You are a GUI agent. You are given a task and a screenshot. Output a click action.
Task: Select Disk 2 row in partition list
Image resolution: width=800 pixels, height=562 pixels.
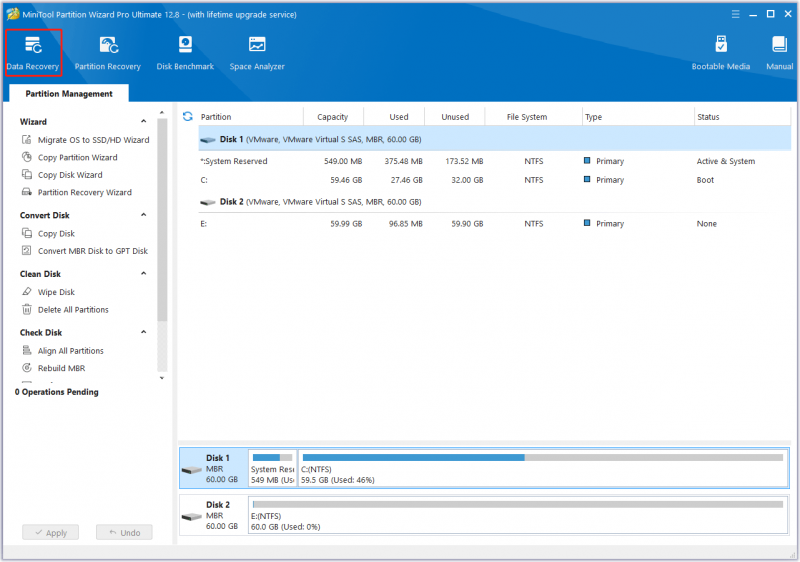point(494,202)
